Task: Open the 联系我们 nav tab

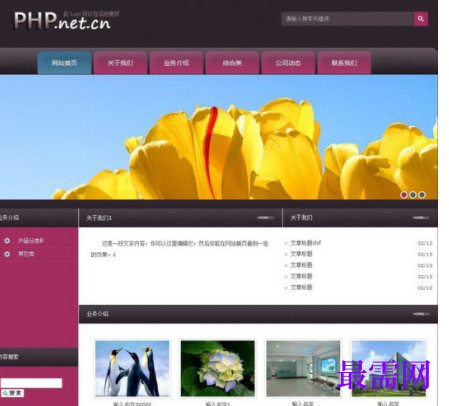Action: point(344,63)
